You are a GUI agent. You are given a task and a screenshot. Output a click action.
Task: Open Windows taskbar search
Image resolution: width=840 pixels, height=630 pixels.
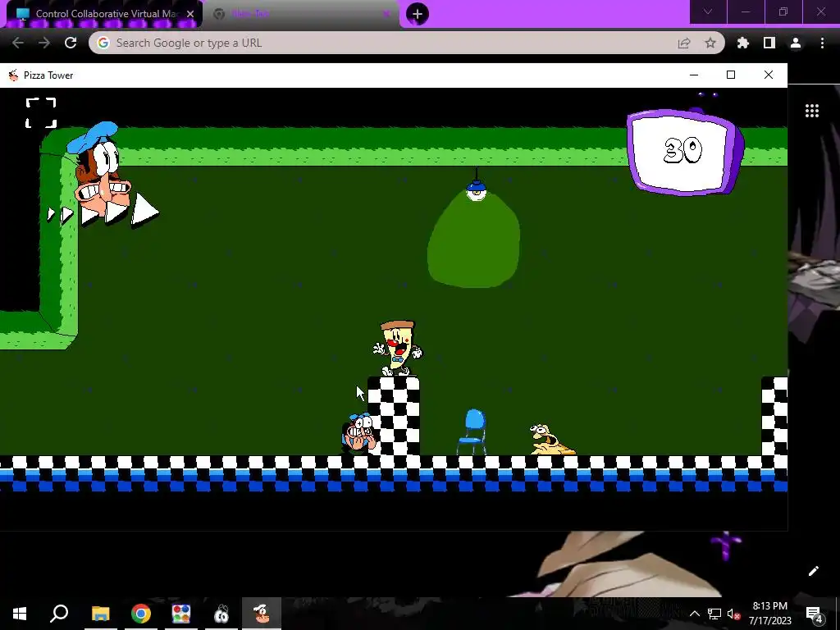pos(59,614)
